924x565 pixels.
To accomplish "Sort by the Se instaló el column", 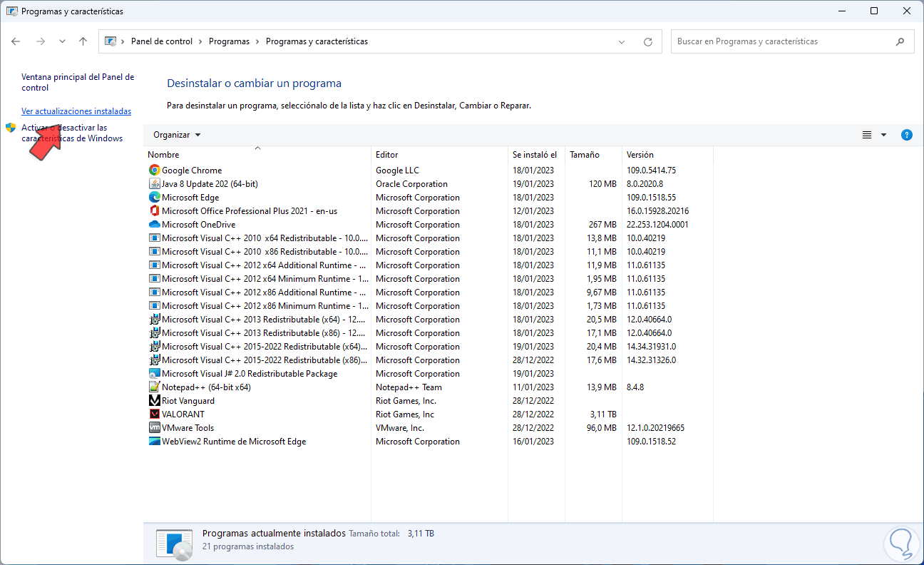I will 536,155.
